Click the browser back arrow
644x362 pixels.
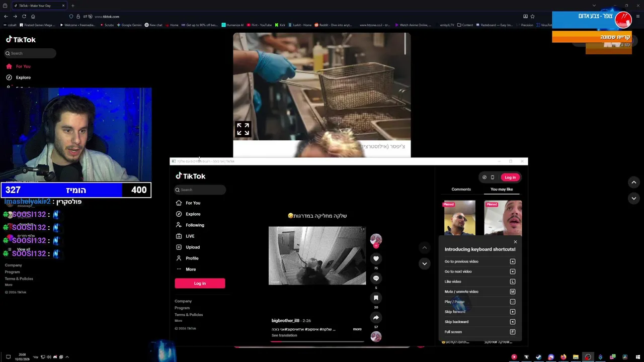(6, 17)
